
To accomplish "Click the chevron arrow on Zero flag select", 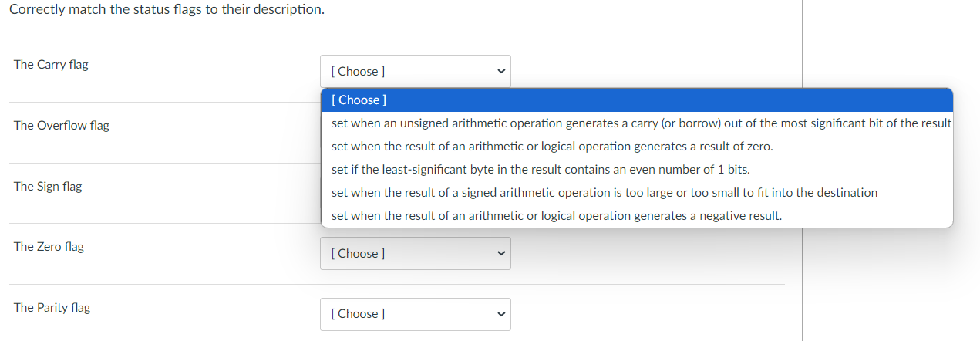I will point(500,253).
